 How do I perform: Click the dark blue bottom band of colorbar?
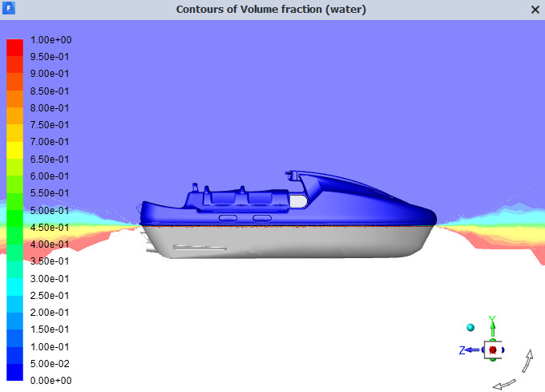(14, 372)
